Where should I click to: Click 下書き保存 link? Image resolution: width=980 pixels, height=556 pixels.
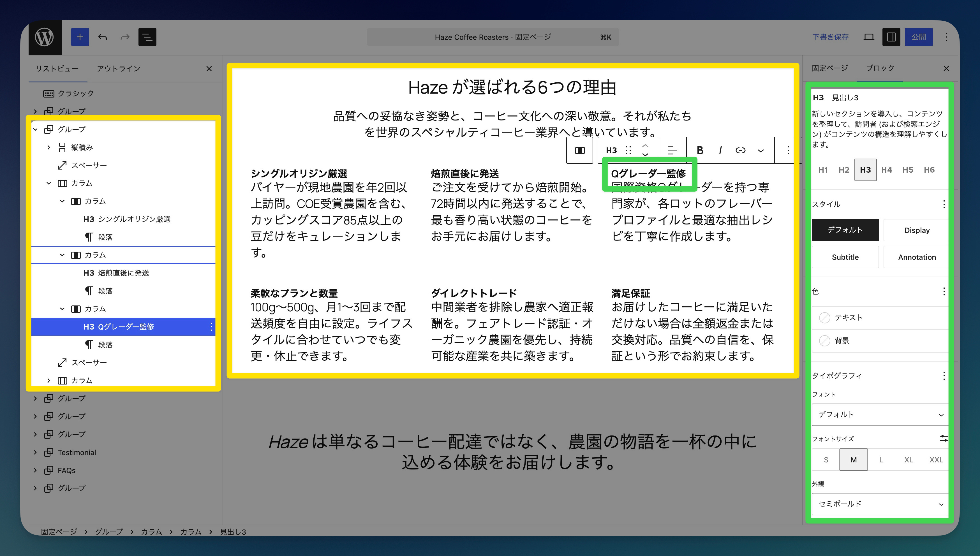coord(830,37)
